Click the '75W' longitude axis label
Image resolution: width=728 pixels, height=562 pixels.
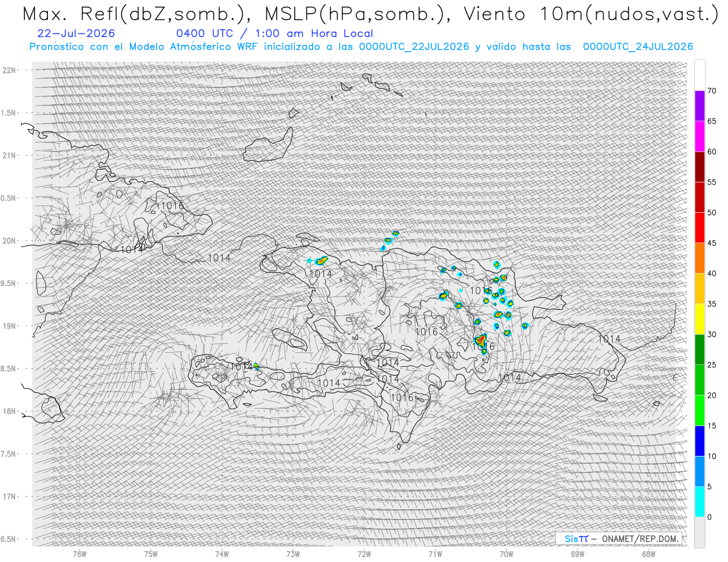[150, 553]
